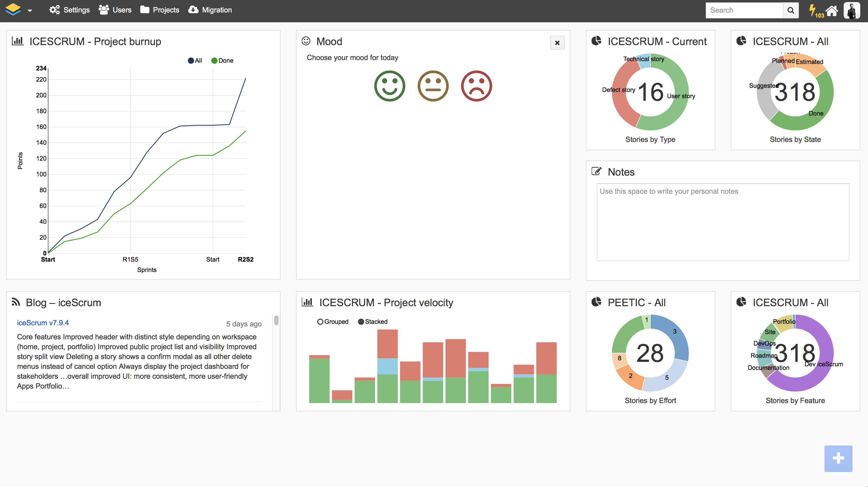Click the RSS icon on the Blog widget
The height and width of the screenshot is (487, 868).
(16, 302)
